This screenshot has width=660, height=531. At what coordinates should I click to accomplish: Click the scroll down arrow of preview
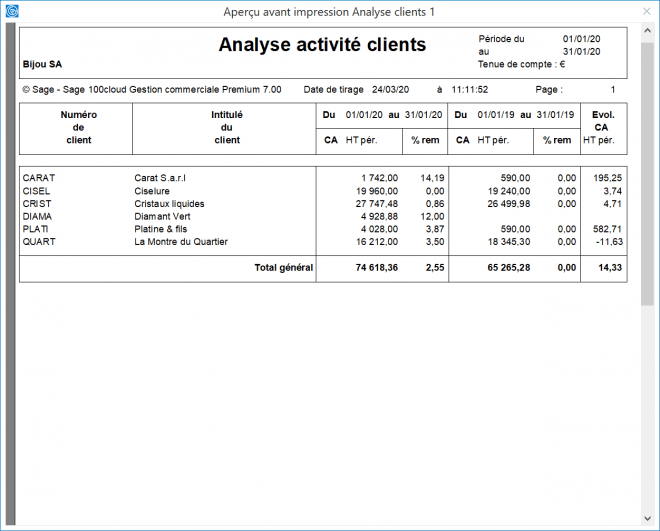647,518
